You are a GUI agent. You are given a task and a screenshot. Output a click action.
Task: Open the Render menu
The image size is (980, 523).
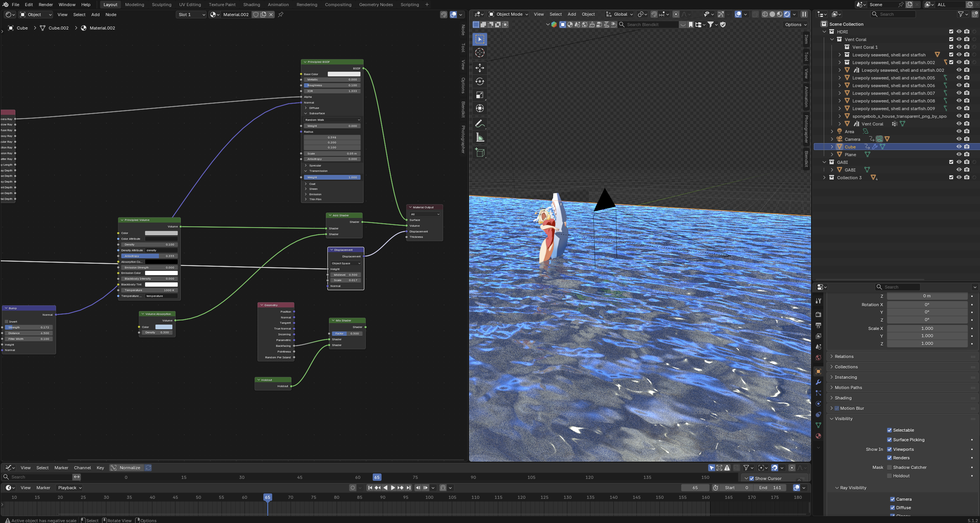(x=46, y=5)
